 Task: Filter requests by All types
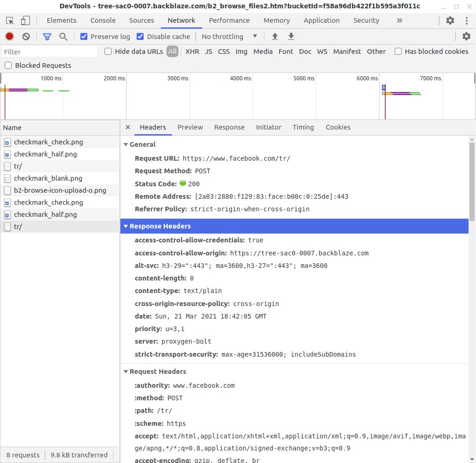pos(172,52)
